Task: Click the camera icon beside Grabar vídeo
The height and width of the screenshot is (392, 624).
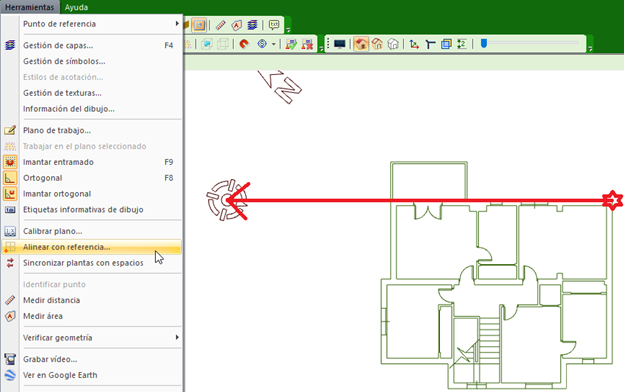Action: point(10,359)
